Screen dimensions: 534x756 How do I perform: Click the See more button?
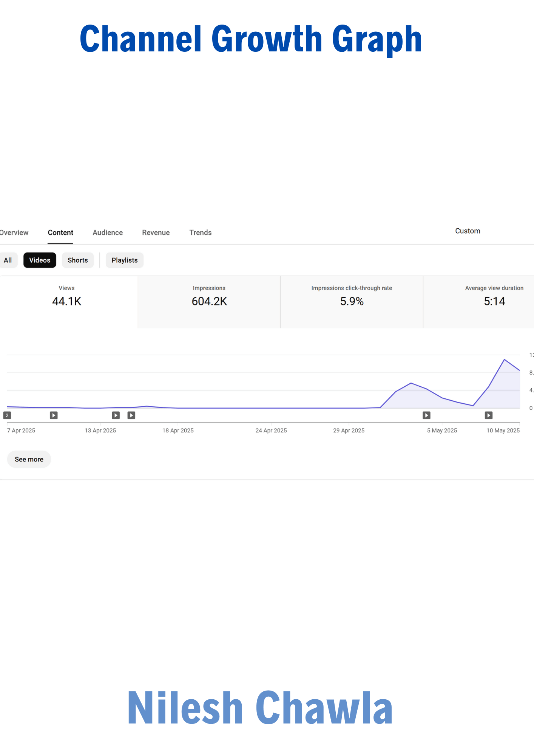pyautogui.click(x=29, y=459)
